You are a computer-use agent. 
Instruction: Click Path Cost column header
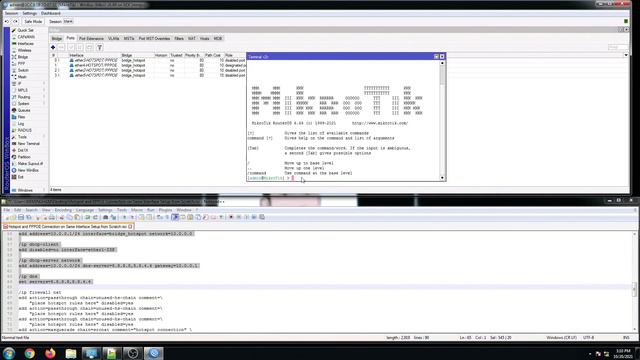(213, 55)
